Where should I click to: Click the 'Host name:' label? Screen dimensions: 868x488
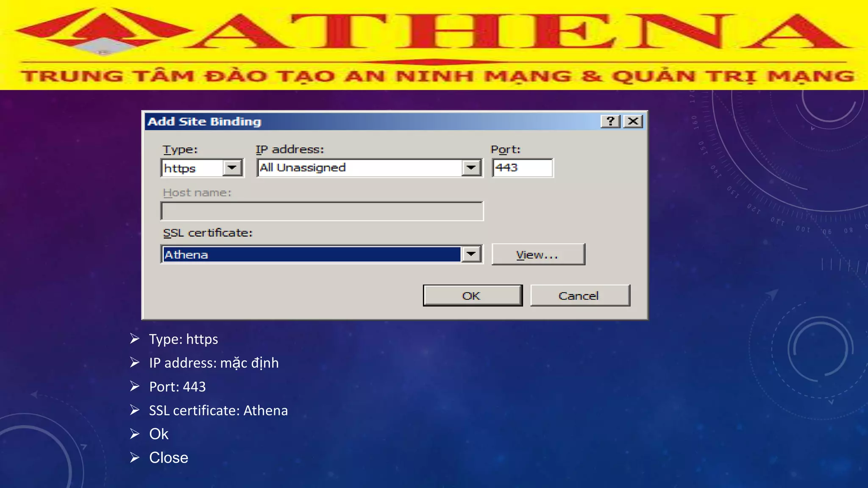click(x=197, y=193)
